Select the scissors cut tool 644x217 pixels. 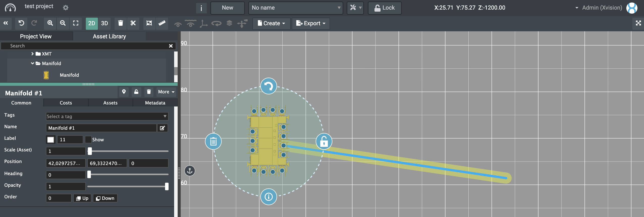click(133, 23)
